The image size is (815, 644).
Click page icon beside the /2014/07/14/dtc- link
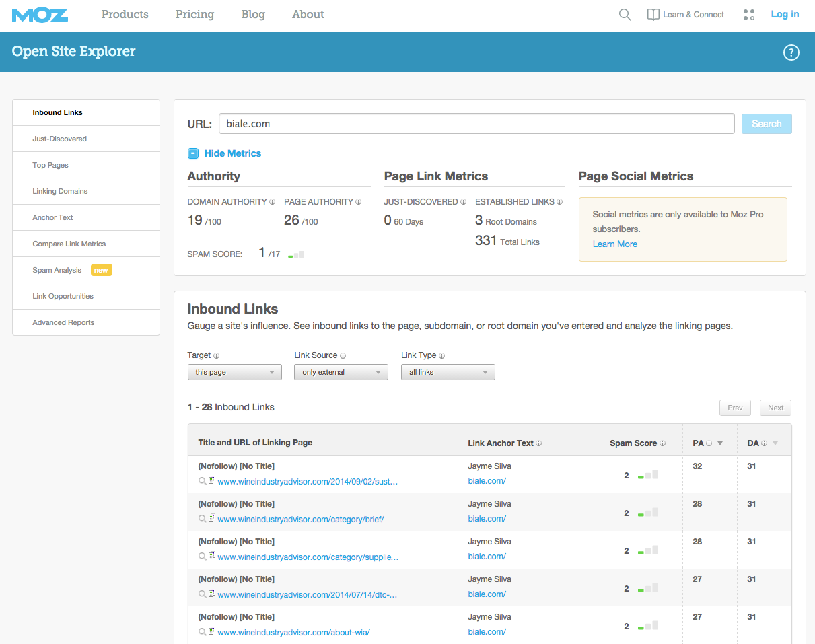point(212,594)
